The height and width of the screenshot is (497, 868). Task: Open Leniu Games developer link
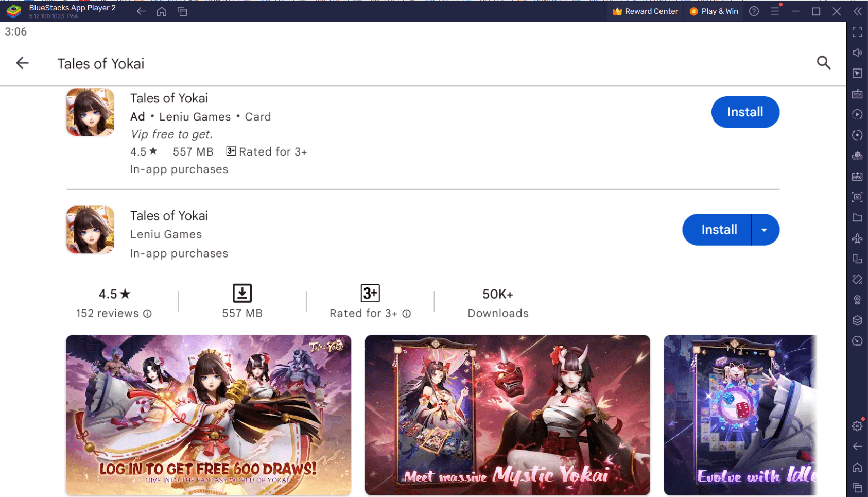pyautogui.click(x=166, y=234)
